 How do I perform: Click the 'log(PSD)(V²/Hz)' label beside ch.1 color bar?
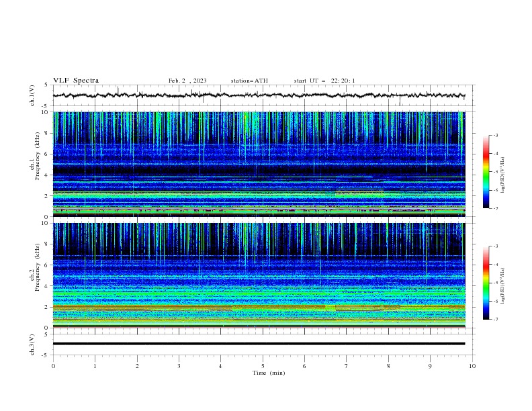tap(503, 175)
